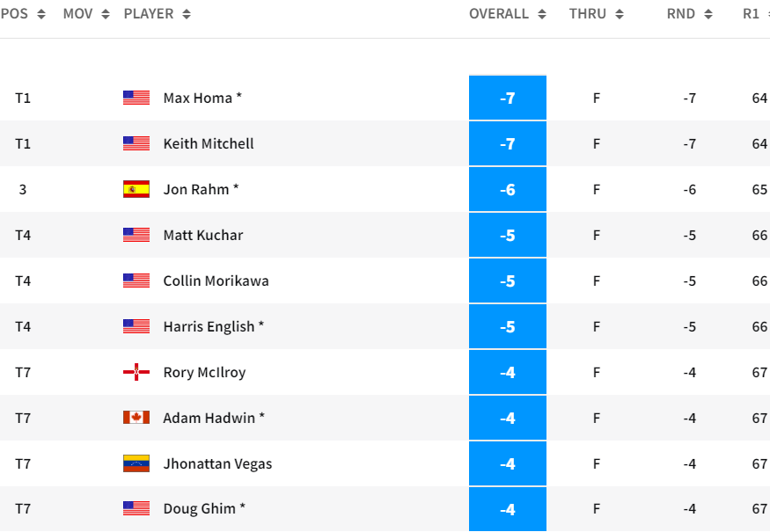Open Collin Morikawa's scorecard

coord(216,281)
